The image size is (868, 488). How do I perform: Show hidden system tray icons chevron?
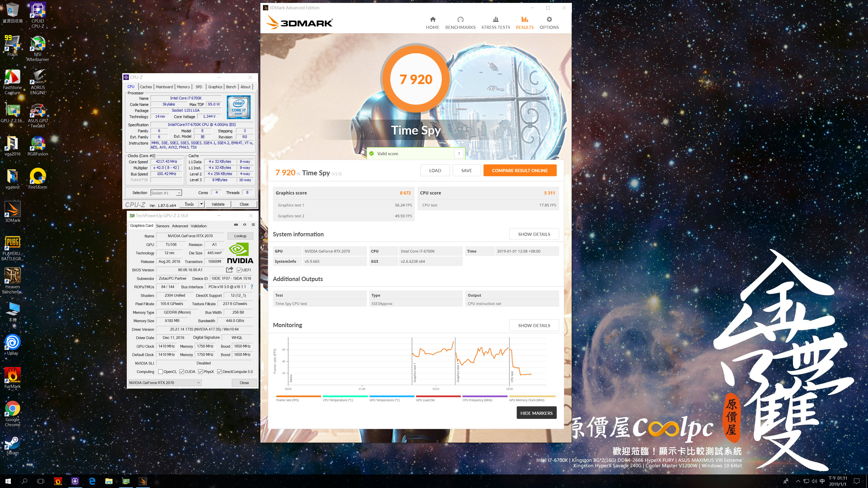coord(797,481)
